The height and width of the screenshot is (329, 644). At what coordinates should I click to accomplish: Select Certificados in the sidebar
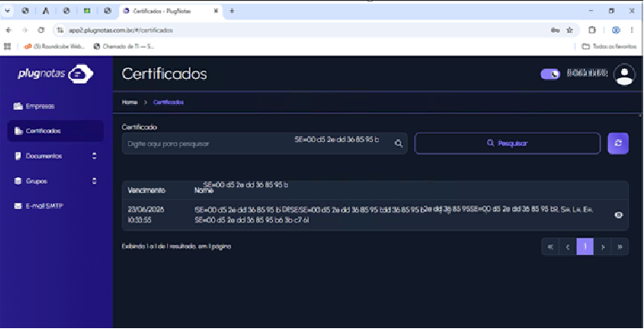[x=55, y=131]
